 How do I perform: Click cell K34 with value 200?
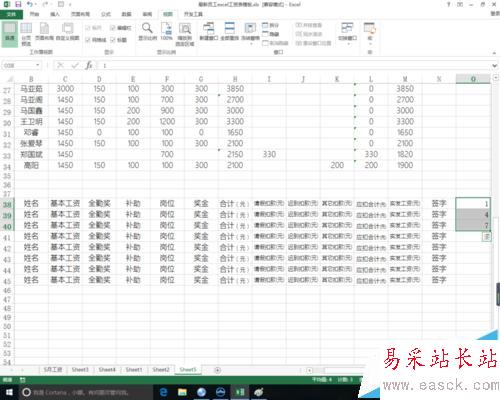pyautogui.click(x=337, y=165)
